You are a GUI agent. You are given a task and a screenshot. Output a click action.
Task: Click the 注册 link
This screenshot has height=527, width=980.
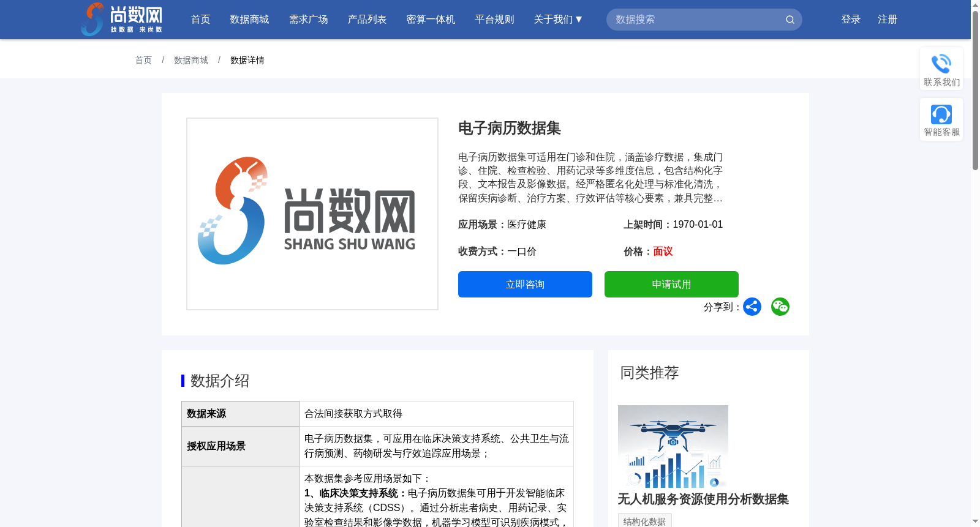click(x=888, y=20)
